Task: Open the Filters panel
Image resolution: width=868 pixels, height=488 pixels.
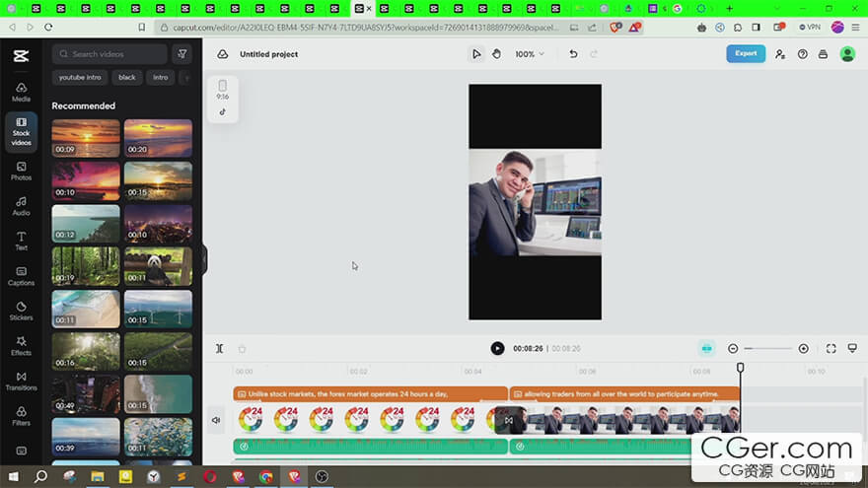Action: (21, 416)
